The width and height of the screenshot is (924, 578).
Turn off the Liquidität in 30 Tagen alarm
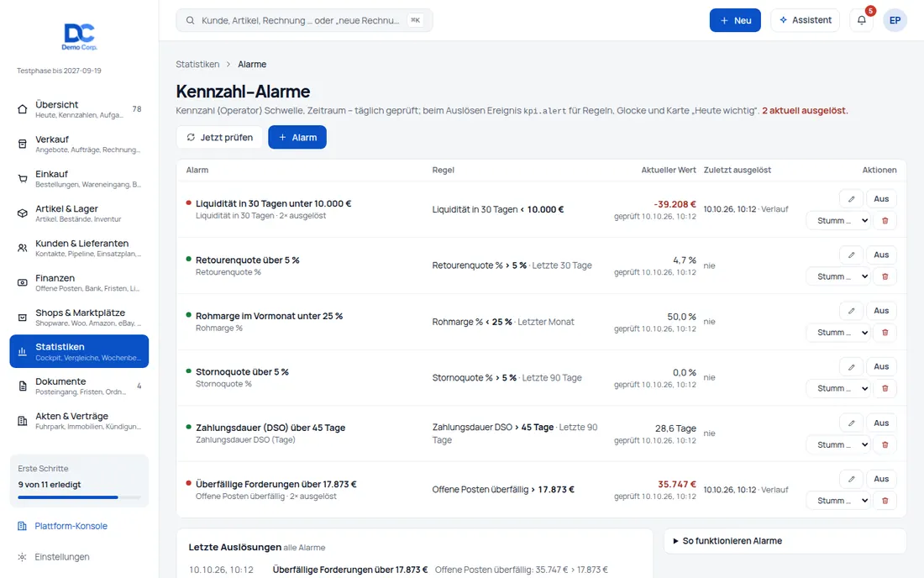881,199
